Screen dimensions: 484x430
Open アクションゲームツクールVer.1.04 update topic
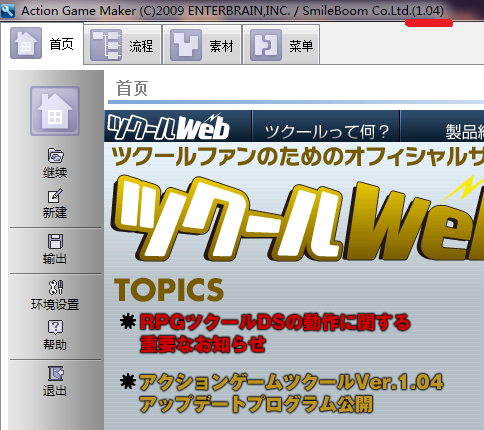pyautogui.click(x=291, y=393)
